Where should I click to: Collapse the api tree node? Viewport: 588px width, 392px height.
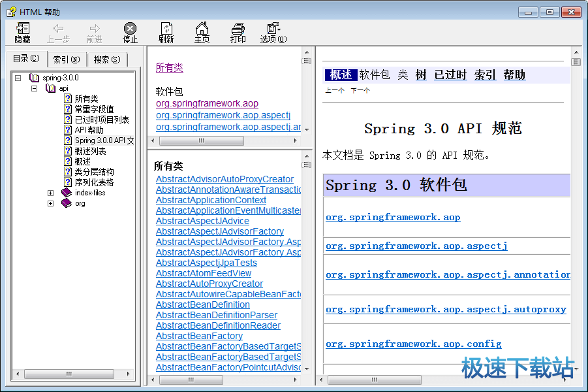pos(34,89)
